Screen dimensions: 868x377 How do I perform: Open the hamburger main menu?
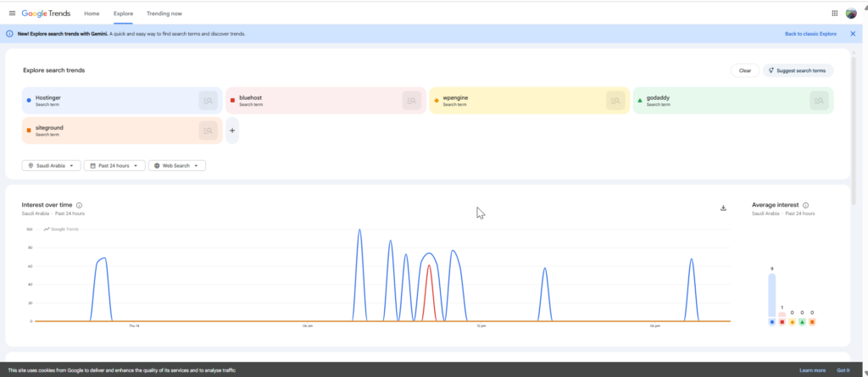12,14
